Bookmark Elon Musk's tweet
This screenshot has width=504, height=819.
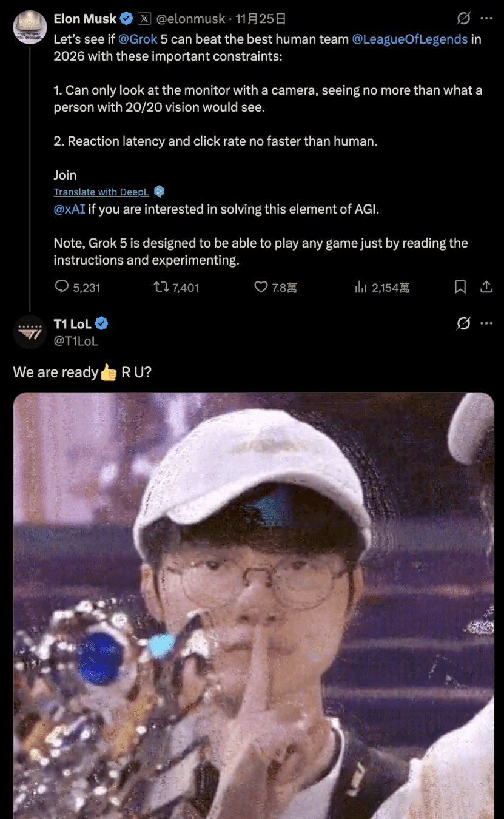(460, 287)
